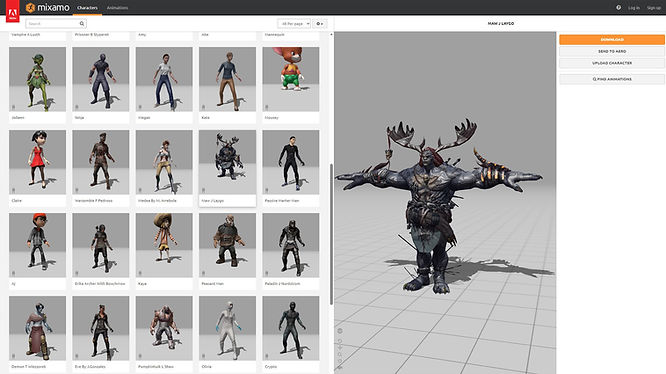Viewport: 666px width, 374px height.
Task: Click the Sign up link
Action: coord(654,8)
